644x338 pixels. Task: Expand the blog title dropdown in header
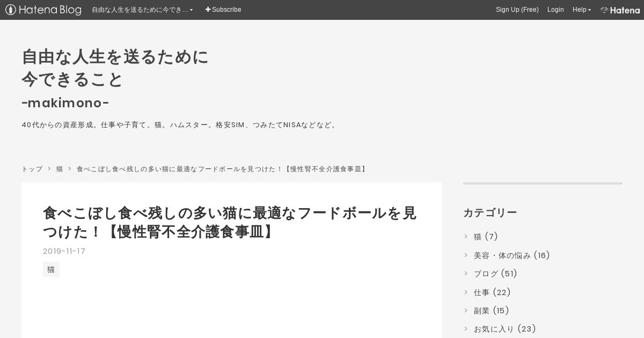[142, 10]
